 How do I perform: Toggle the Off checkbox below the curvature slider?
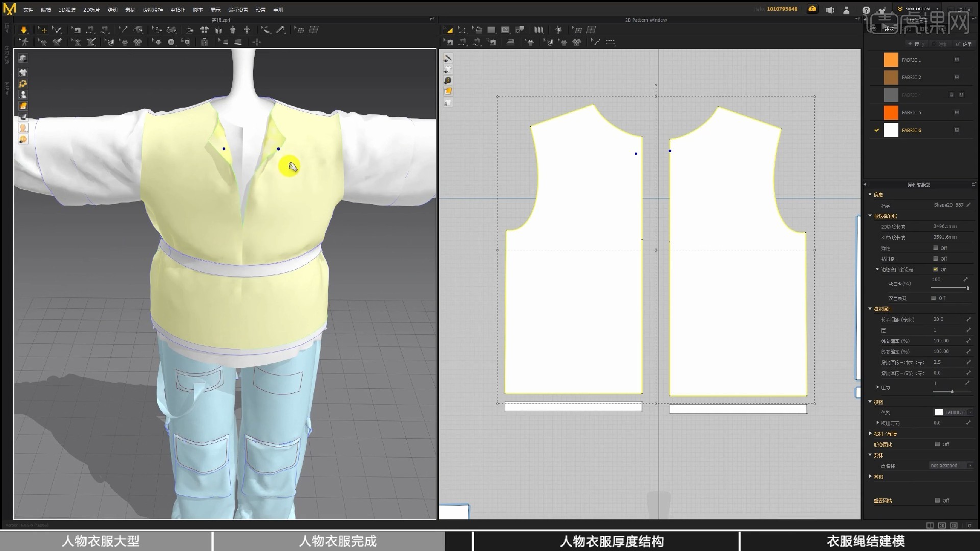click(x=934, y=298)
